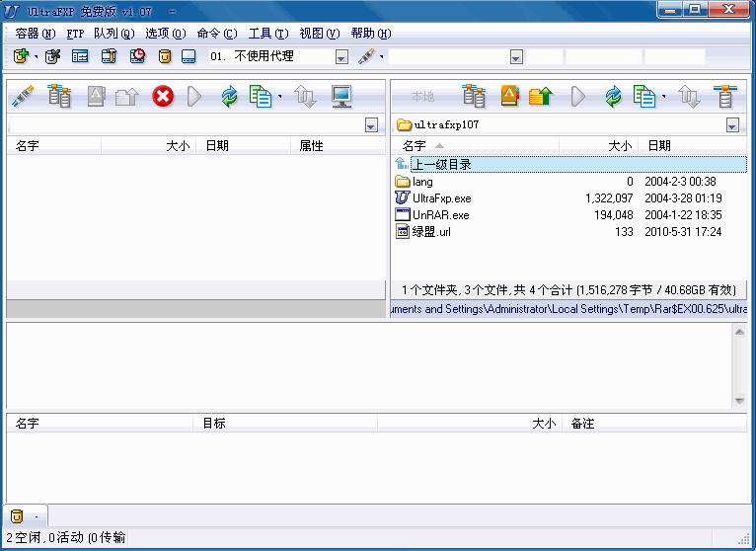The height and width of the screenshot is (551, 756).
Task: Open the 命令(C) menu
Action: pyautogui.click(x=217, y=34)
